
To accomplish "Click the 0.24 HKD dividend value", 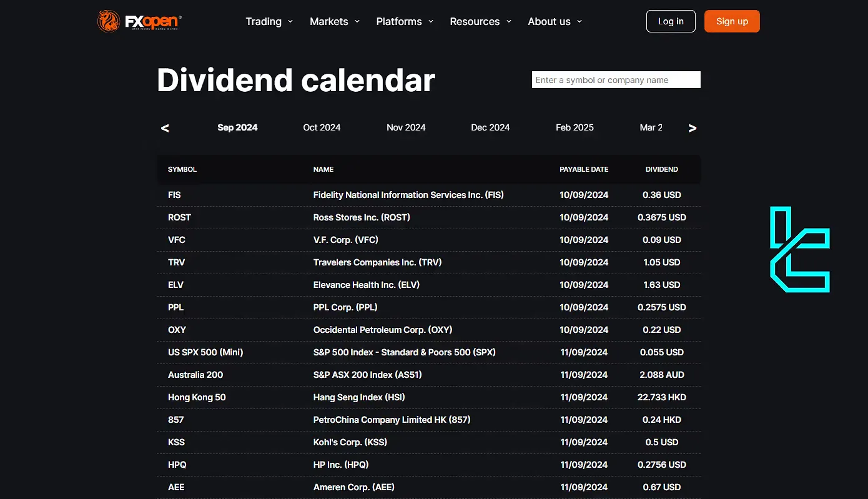I will (662, 420).
